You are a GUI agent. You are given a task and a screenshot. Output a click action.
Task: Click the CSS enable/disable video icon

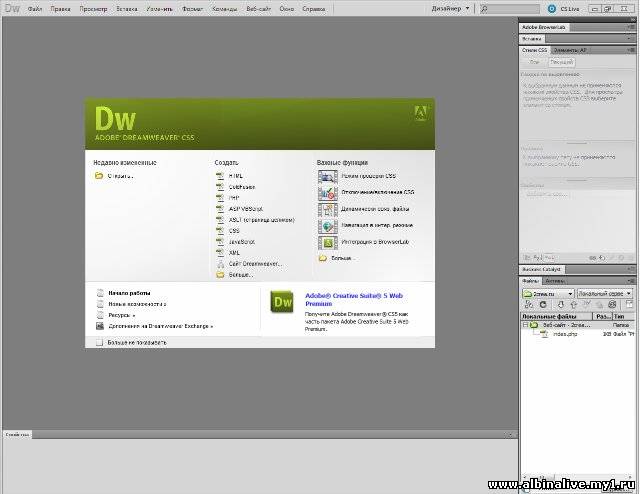pyautogui.click(x=327, y=193)
